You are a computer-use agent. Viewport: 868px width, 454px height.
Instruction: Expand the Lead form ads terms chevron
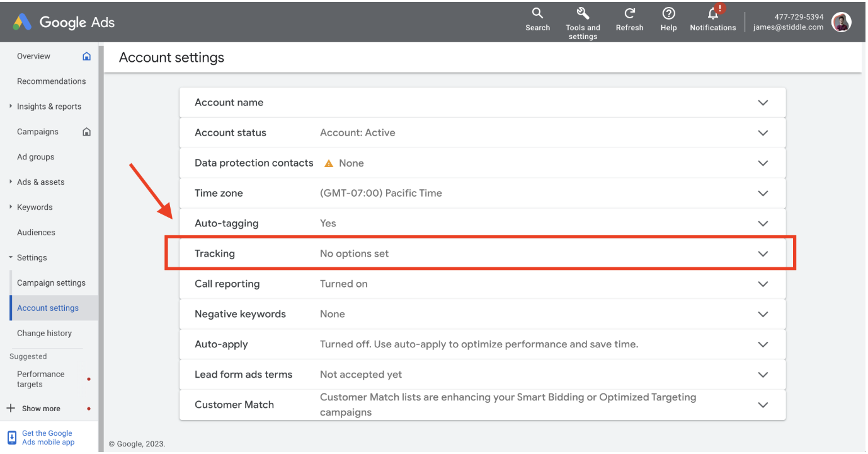click(763, 375)
